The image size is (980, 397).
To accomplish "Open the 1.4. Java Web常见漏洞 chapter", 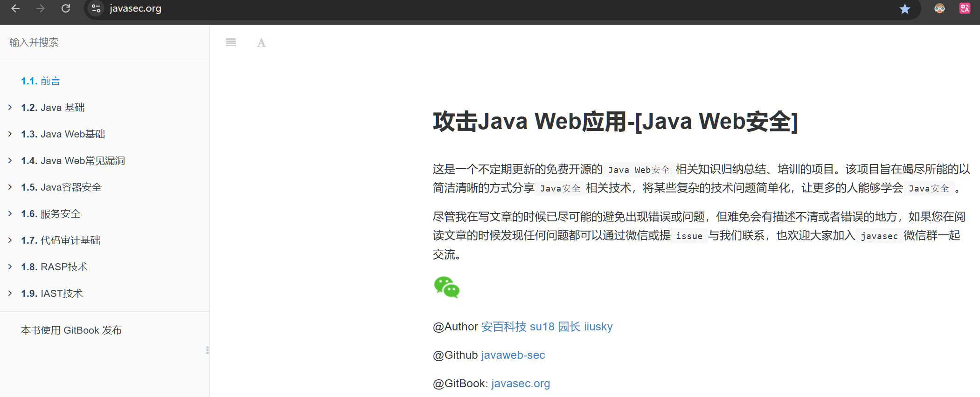I will (x=73, y=161).
